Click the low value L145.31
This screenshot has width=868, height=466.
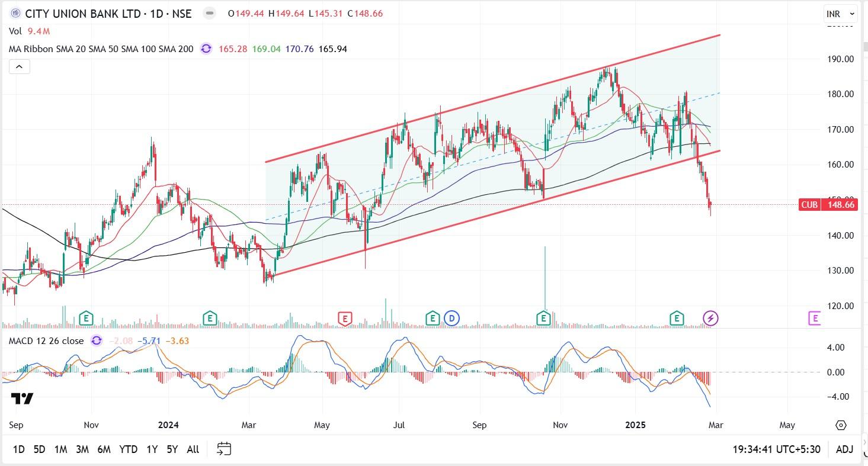(x=326, y=13)
